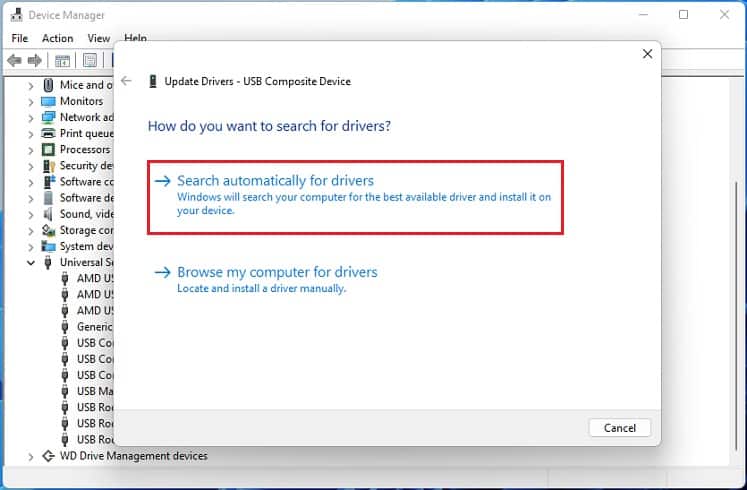Expand the Processors node
This screenshot has width=747, height=490.
pos(31,150)
